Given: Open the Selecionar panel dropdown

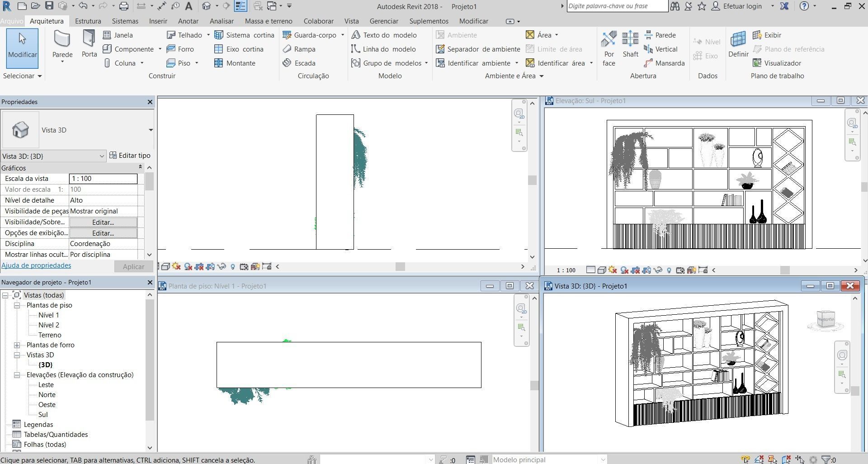Looking at the screenshot, I should [x=22, y=76].
